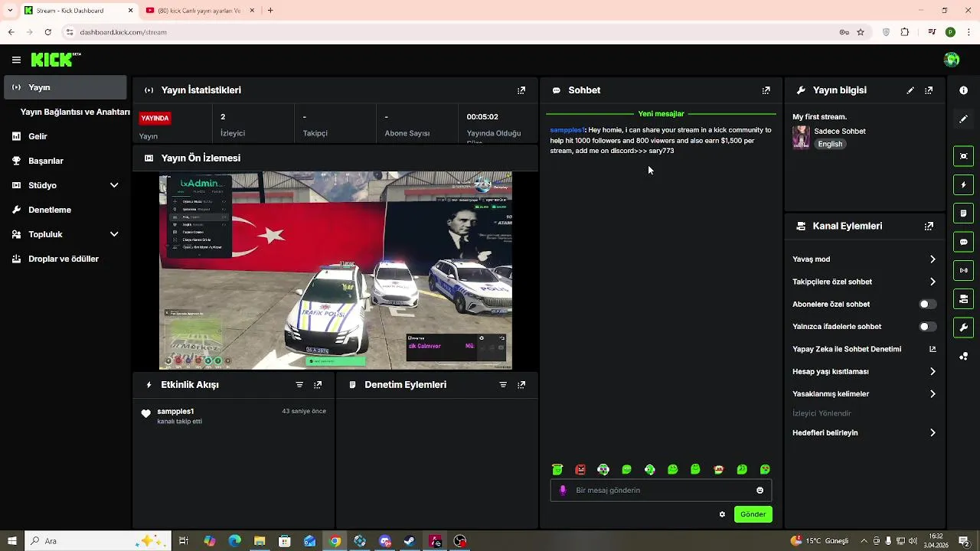
Task: Bookmark this page with star icon
Action: (x=861, y=32)
